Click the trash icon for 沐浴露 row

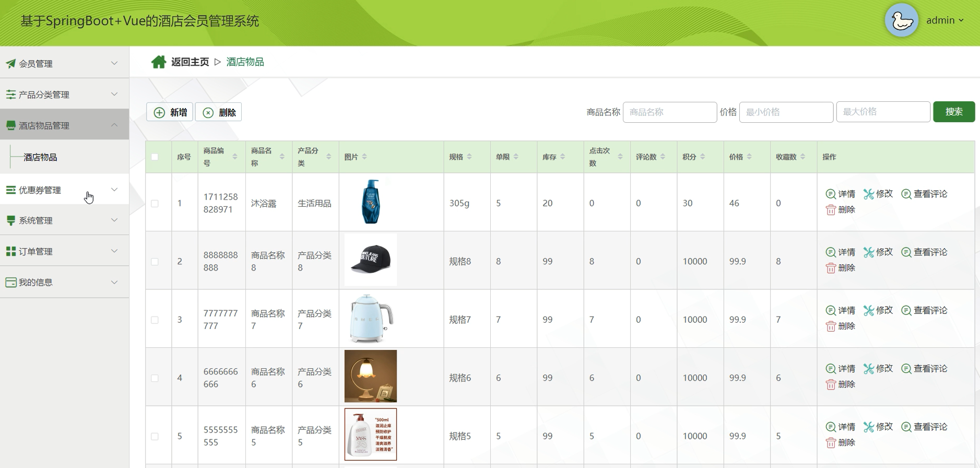[x=831, y=209]
